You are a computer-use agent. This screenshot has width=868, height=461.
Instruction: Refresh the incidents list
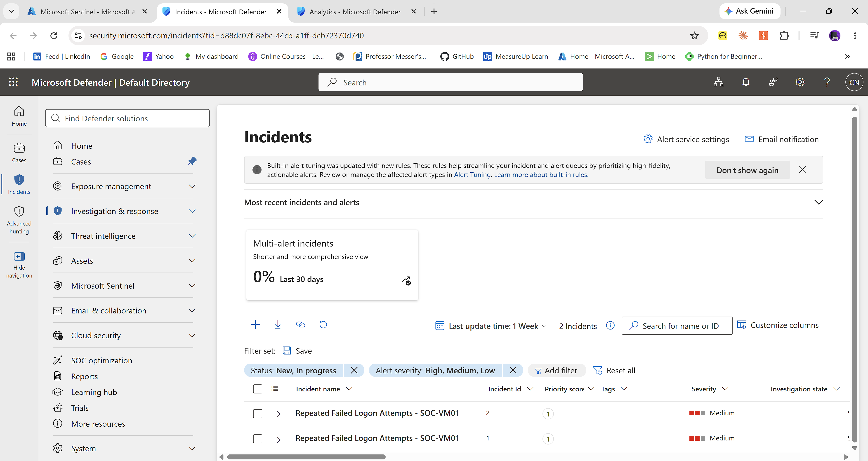(x=323, y=325)
